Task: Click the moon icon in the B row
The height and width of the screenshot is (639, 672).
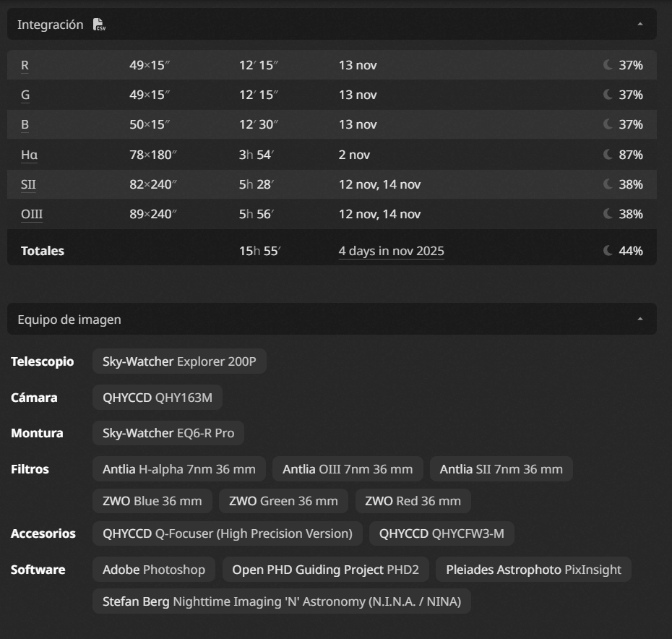Action: tap(608, 124)
